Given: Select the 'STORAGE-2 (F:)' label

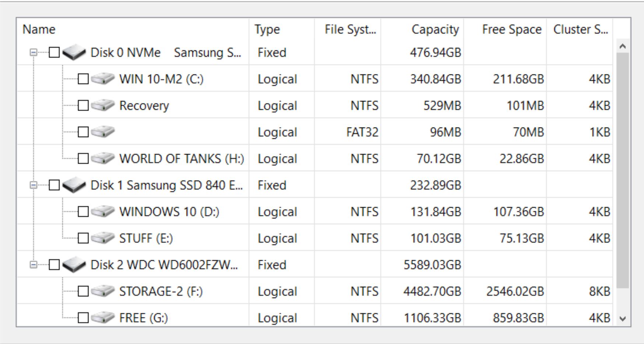Looking at the screenshot, I should 161,291.
